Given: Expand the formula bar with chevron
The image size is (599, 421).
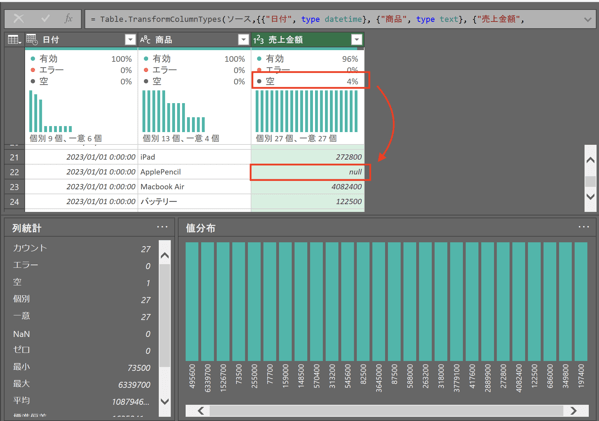Looking at the screenshot, I should click(x=588, y=19).
